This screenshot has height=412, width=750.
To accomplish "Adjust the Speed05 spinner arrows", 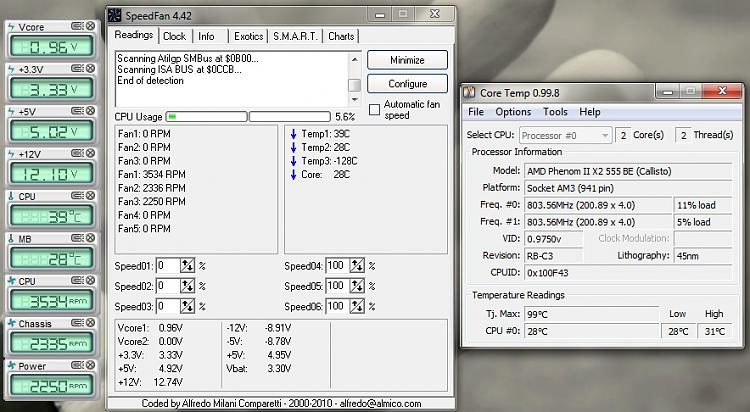I will pos(357,286).
